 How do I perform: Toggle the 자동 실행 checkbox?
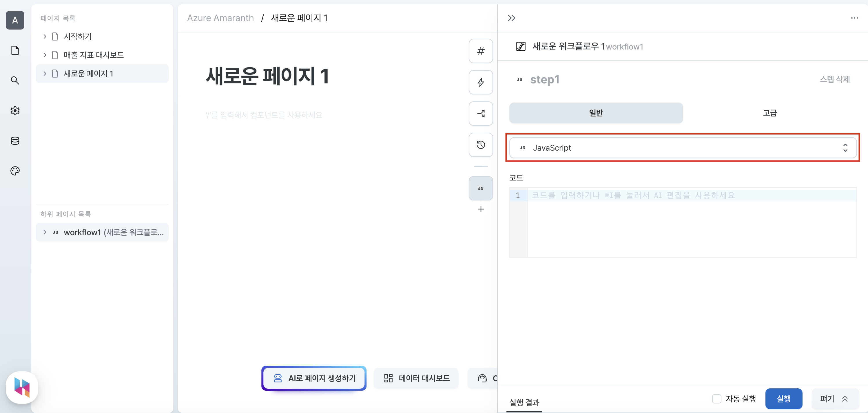[716, 399]
